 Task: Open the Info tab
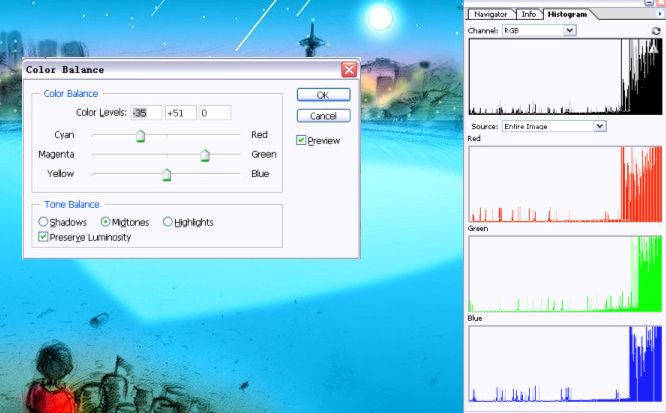pos(528,14)
